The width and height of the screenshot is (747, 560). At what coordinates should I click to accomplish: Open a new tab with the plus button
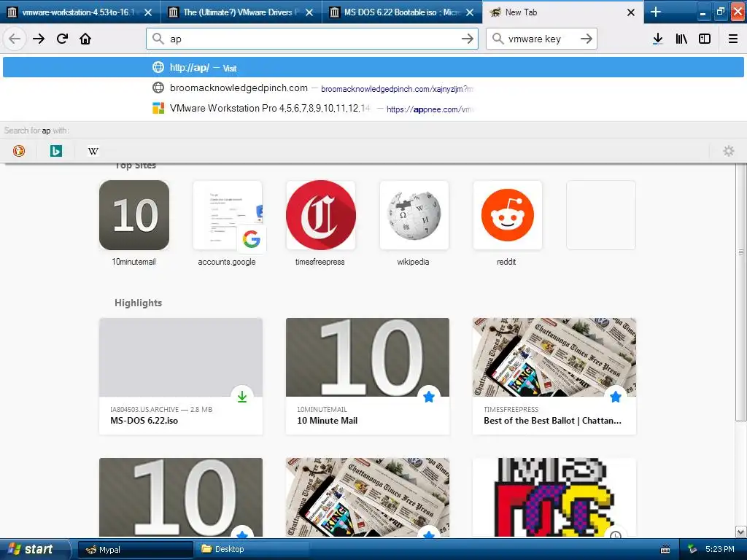tap(656, 12)
